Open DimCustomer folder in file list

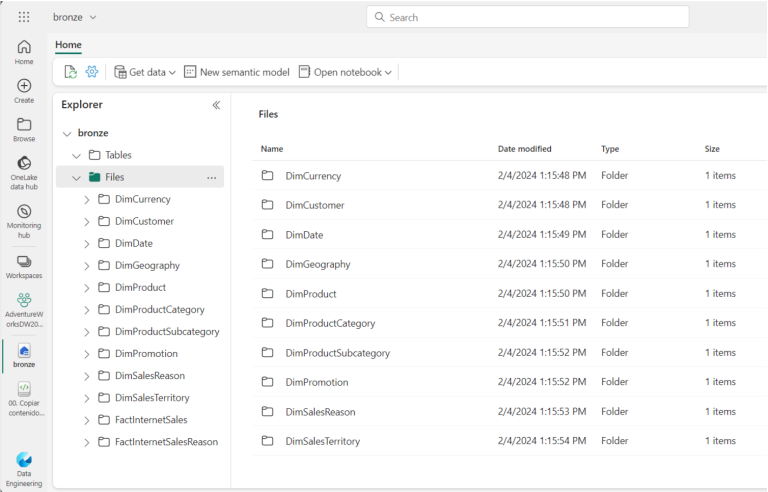(314, 205)
